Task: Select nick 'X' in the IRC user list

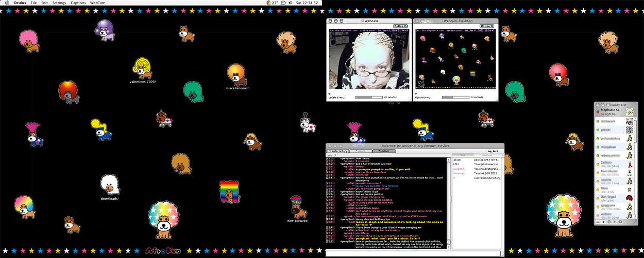Action: 454,178
